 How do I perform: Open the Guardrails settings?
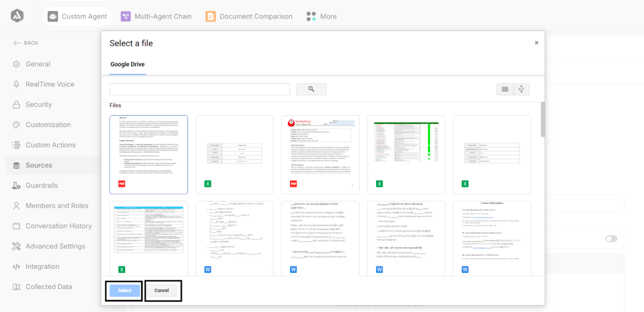(41, 185)
